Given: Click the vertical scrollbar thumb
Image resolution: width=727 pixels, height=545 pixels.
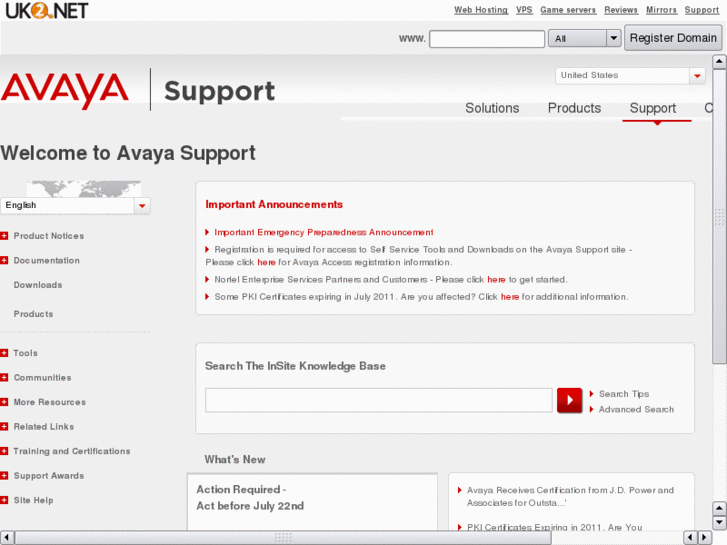Looking at the screenshot, I should 719,217.
